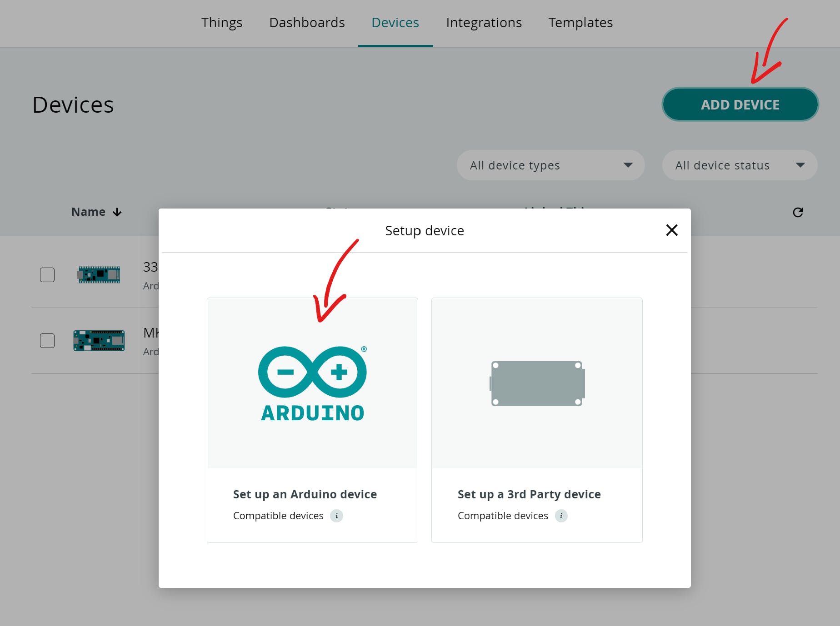Select Set up an Arduino device
This screenshot has height=626, width=840.
[x=305, y=494]
